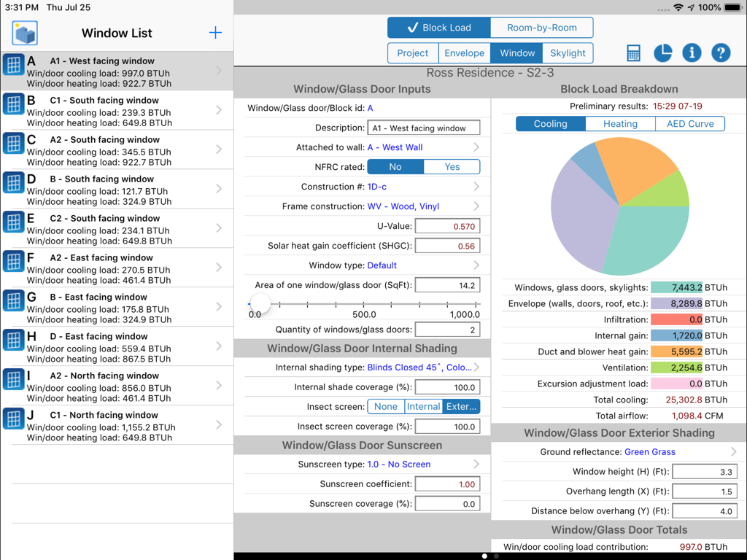Select the grid icon beside J North facing window

click(x=14, y=419)
